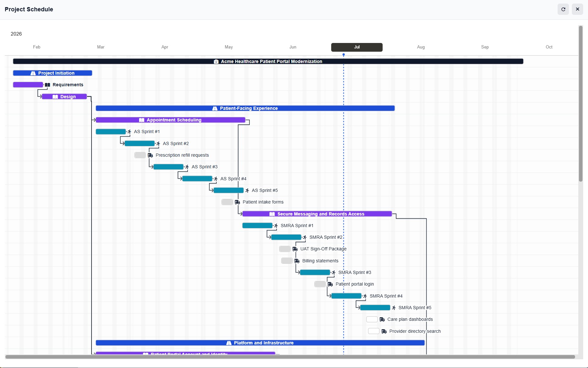588x368 pixels.
Task: Click the runner icon next to AS Sprint #1
Action: pos(129,132)
